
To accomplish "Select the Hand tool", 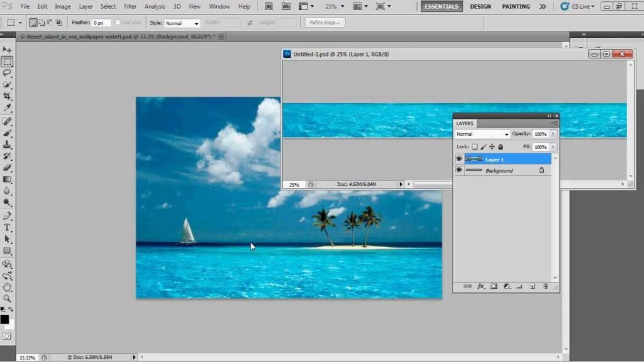I will point(7,287).
